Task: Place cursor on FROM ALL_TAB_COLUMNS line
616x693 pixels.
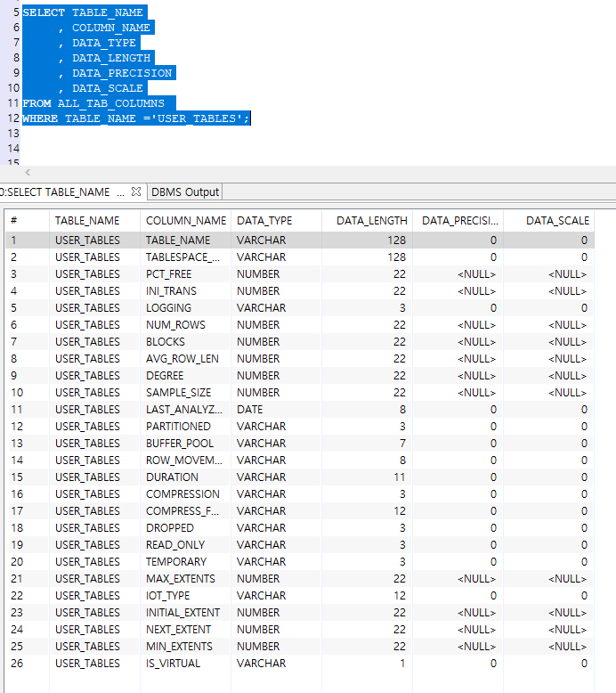Action: coord(93,103)
